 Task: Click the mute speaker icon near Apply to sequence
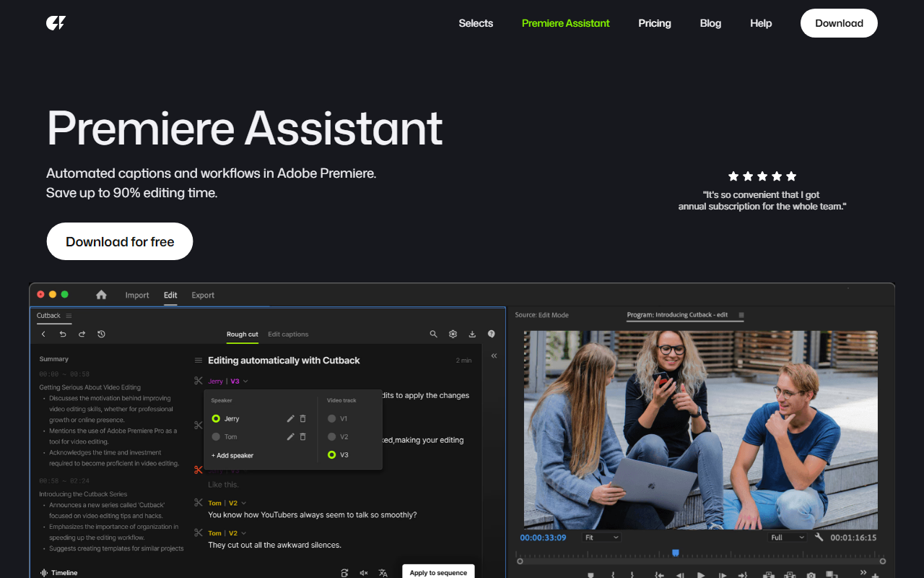point(364,573)
